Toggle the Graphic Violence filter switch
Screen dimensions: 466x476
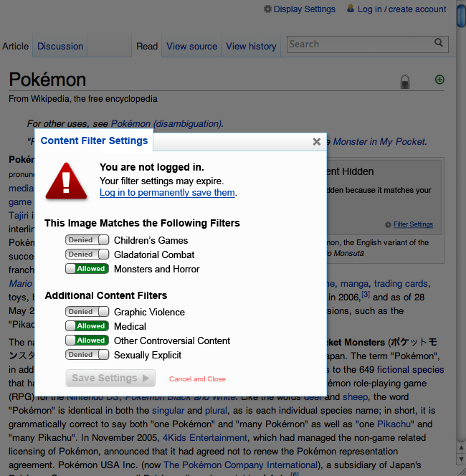point(87,311)
